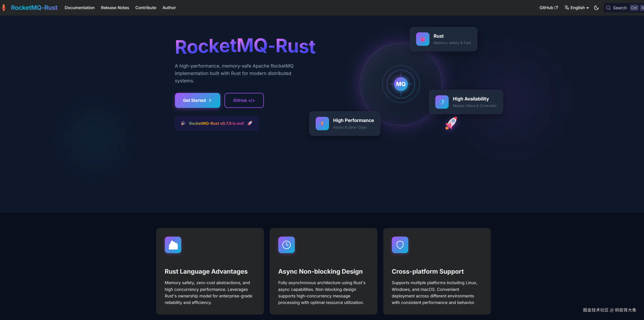Open the Author nav link
Image resolution: width=644 pixels, height=320 pixels.
tap(169, 8)
